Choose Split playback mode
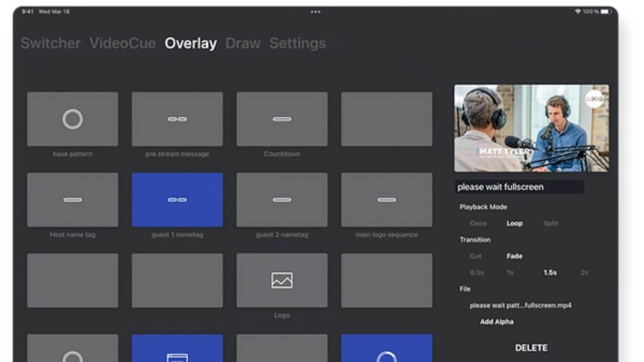Image resolution: width=644 pixels, height=362 pixels. coord(551,223)
